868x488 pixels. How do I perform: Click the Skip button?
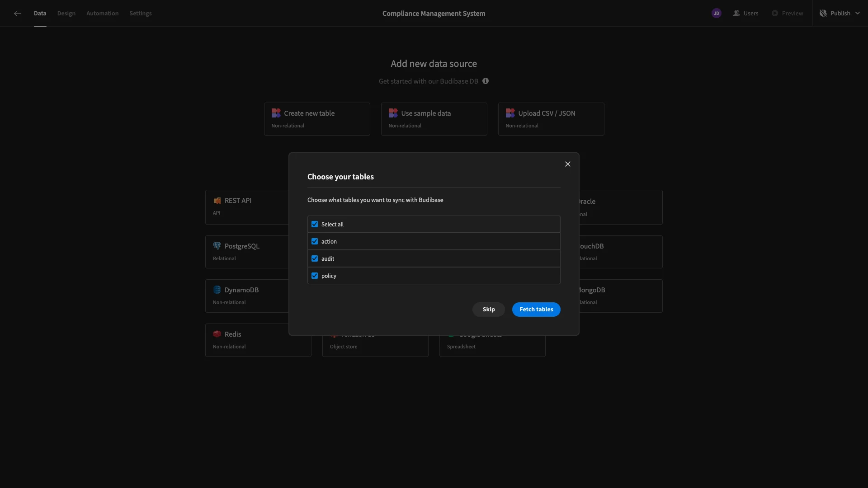488,309
